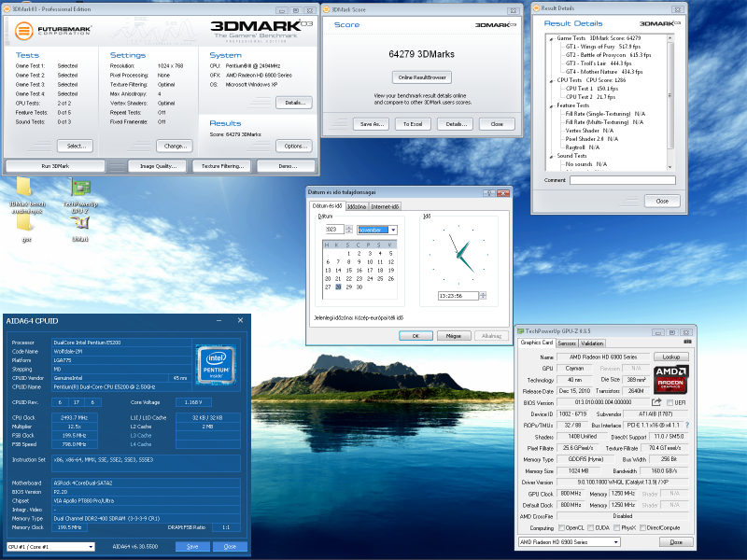The height and width of the screenshot is (560, 747).
Task: Select the Dátum és idő tab
Action: click(328, 205)
